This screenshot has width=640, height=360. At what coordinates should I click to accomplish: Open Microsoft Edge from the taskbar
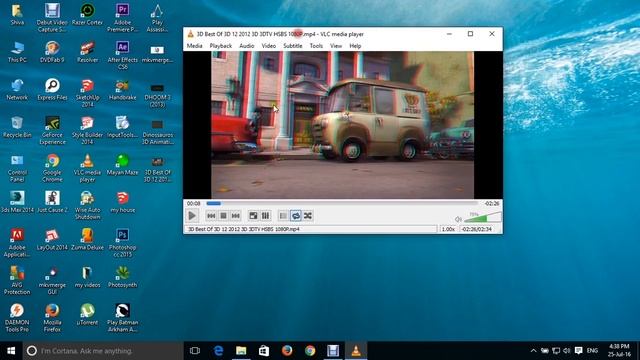tap(219, 351)
